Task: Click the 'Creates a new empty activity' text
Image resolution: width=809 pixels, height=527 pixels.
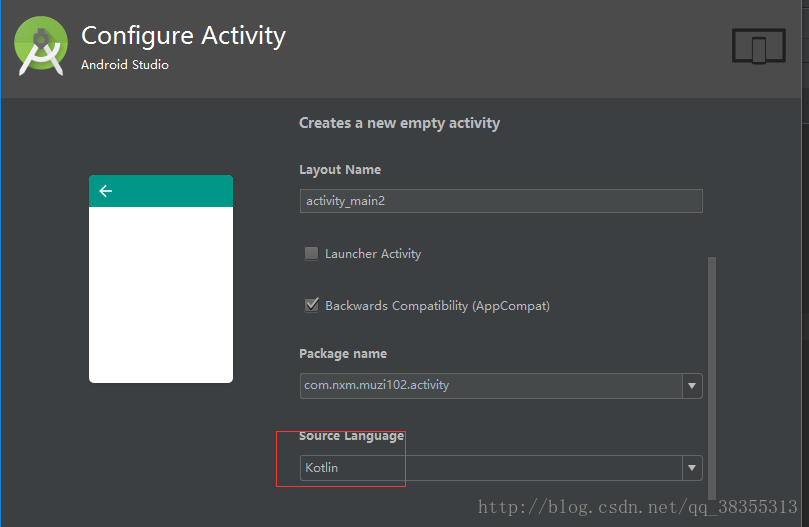Action: [x=399, y=123]
